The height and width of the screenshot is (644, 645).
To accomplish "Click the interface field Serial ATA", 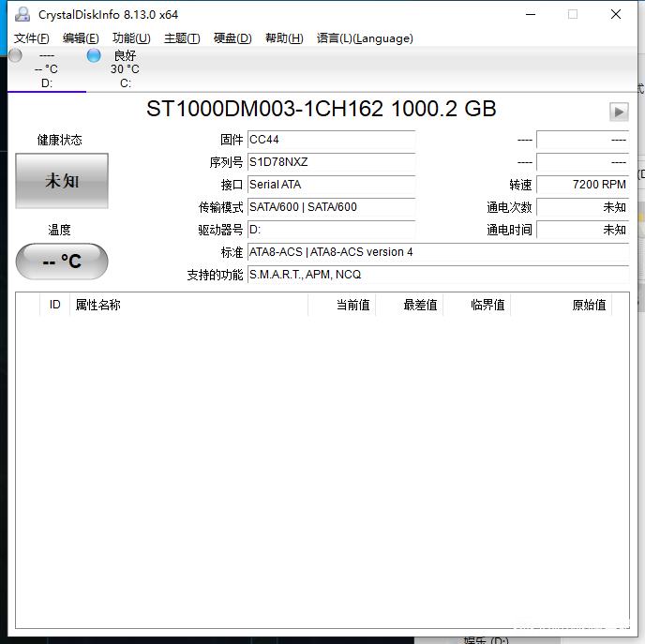I will pos(332,185).
